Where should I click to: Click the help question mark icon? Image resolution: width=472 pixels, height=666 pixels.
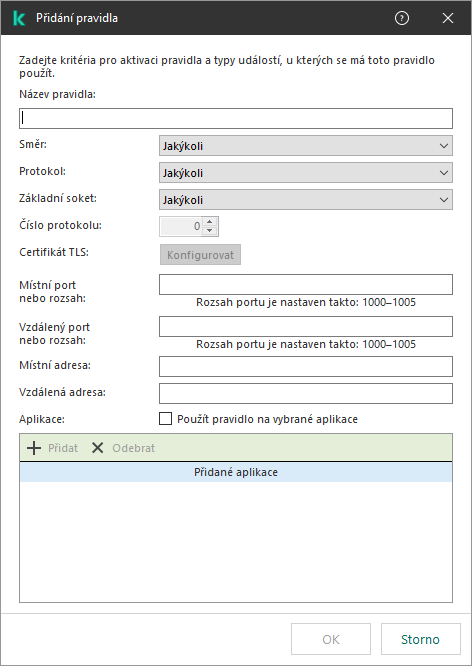(x=401, y=18)
